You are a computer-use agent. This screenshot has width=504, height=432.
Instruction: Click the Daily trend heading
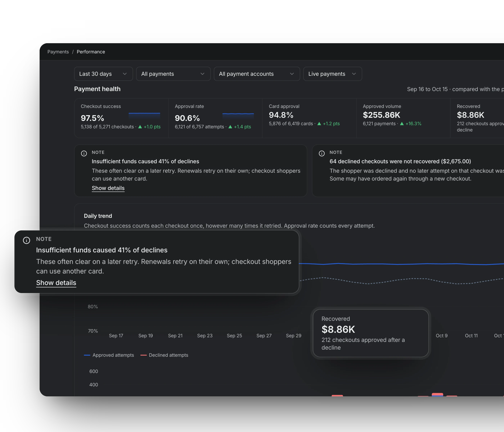(98, 216)
